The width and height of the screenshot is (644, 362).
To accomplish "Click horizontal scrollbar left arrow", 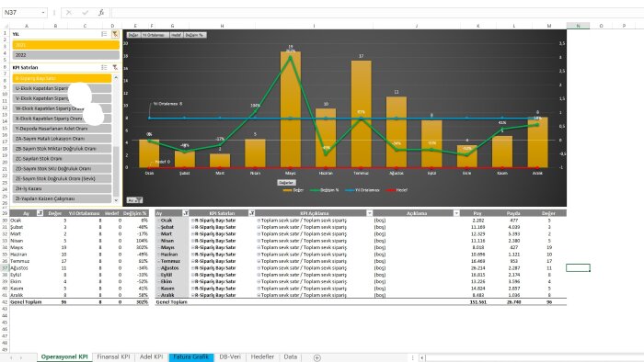I will coord(421,358).
